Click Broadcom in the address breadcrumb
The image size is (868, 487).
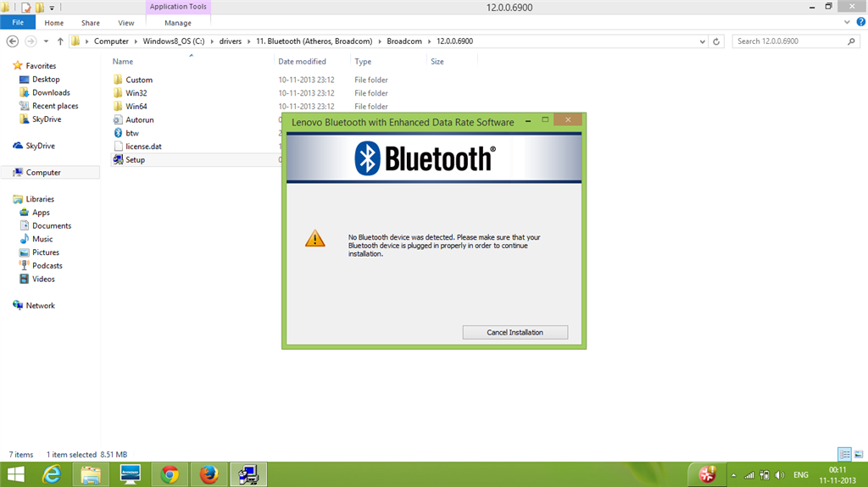click(x=404, y=42)
